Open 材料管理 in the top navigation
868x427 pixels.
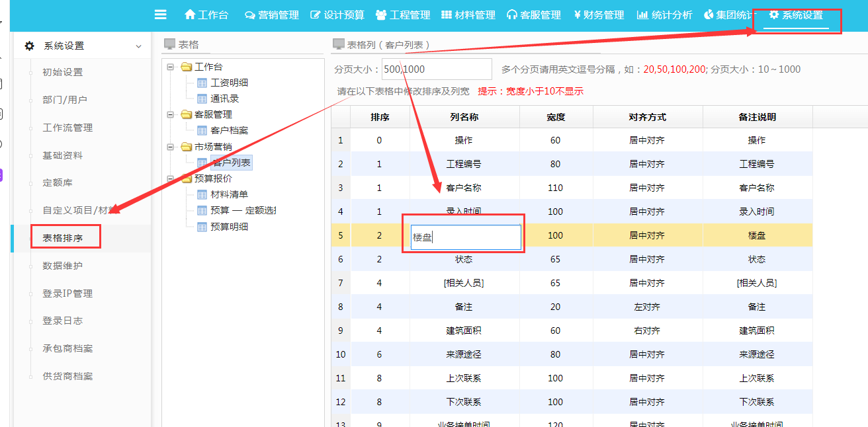pos(468,14)
